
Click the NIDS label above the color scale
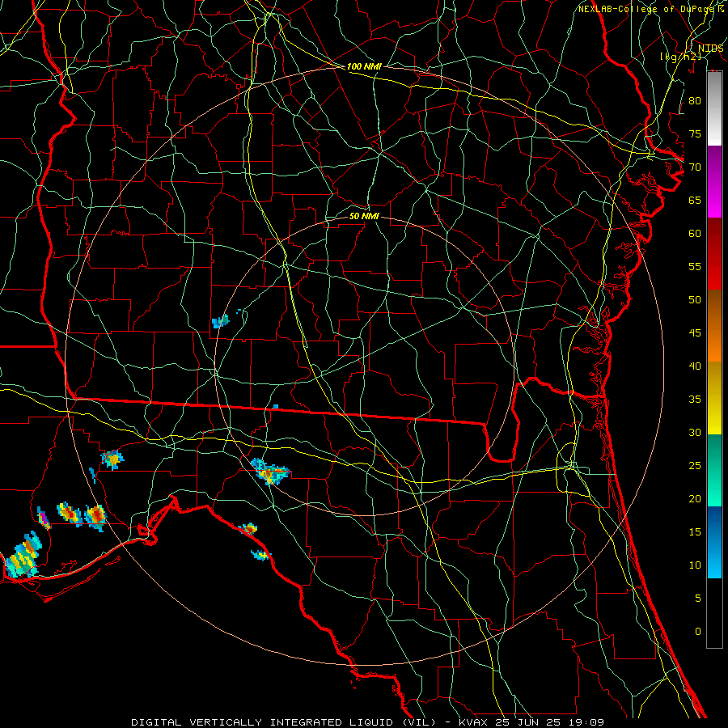point(710,49)
